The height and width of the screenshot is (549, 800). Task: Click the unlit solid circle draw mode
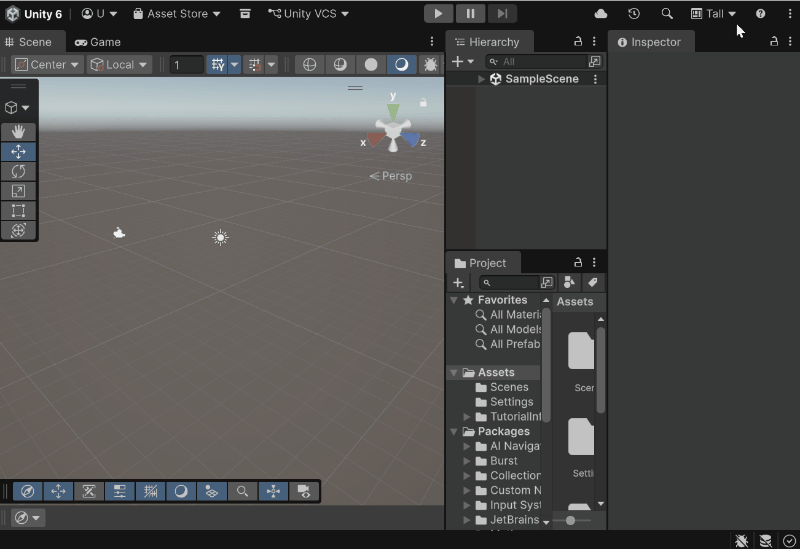(371, 65)
